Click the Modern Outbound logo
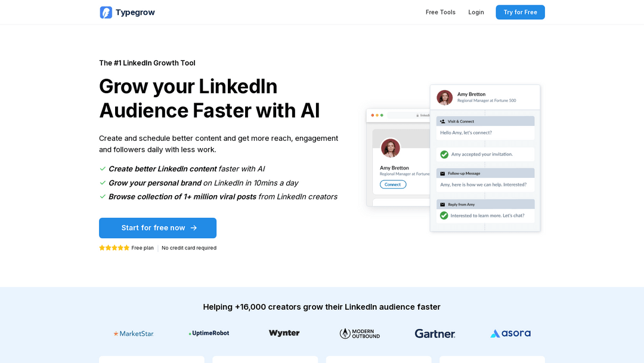644x363 pixels. 360,333
